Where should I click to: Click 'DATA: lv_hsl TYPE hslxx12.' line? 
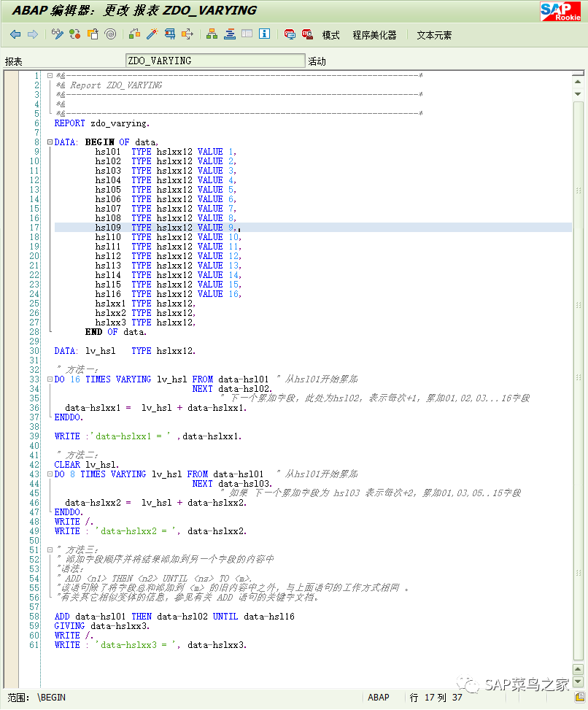[125, 351]
